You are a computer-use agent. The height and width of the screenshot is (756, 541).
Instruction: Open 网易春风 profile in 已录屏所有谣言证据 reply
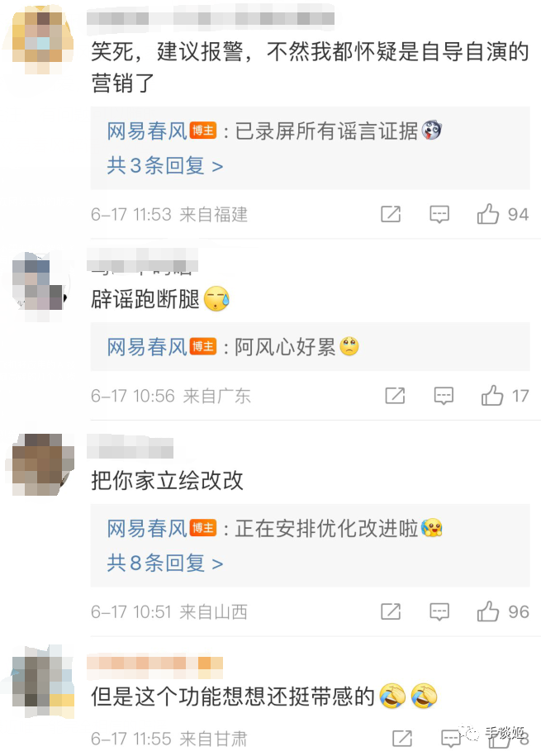(x=147, y=131)
